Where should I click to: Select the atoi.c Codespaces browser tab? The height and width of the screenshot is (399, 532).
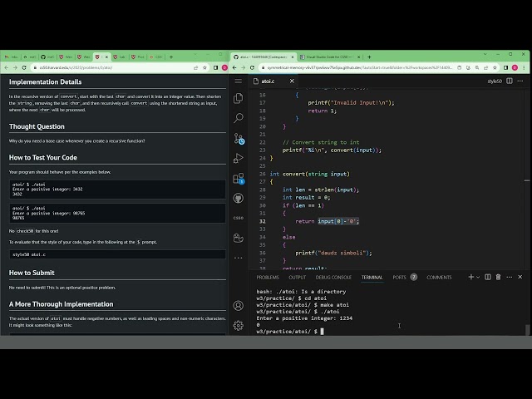[x=263, y=57]
